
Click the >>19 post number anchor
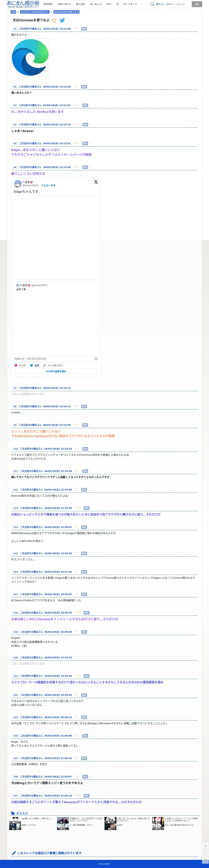pyautogui.click(x=15, y=632)
